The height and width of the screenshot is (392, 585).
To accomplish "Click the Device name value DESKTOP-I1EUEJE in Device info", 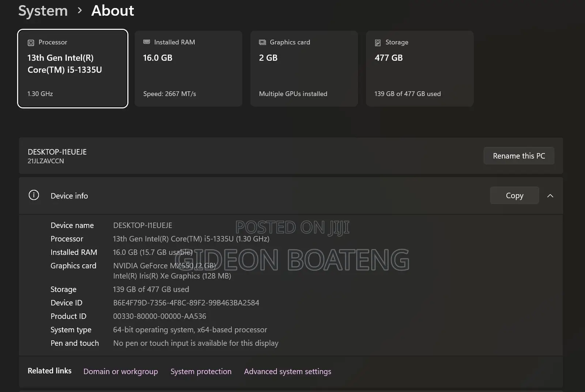I will tap(143, 225).
